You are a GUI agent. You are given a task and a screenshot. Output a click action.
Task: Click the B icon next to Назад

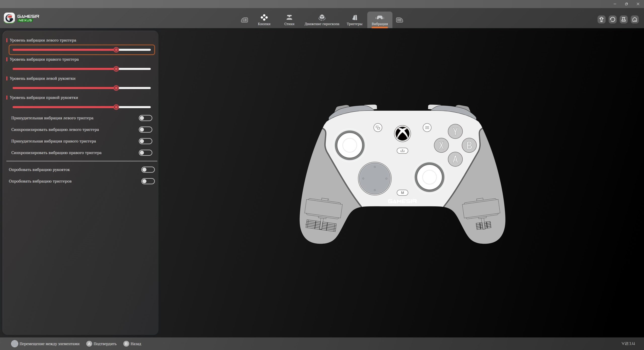126,344
